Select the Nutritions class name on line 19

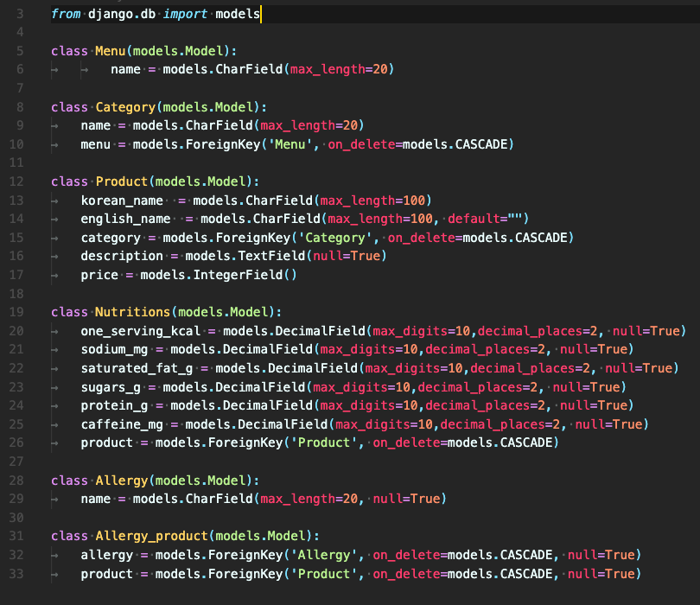pos(132,312)
